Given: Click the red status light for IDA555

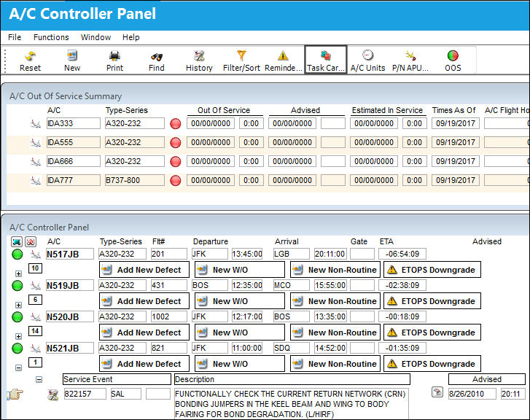Looking at the screenshot, I should click(x=176, y=143).
